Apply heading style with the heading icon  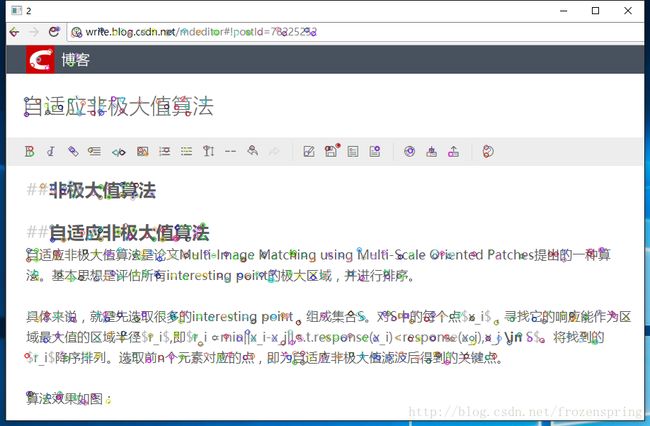click(209, 151)
